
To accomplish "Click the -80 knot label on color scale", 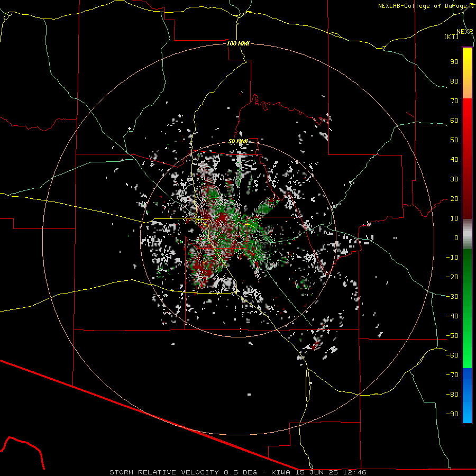I will tap(452, 395).
